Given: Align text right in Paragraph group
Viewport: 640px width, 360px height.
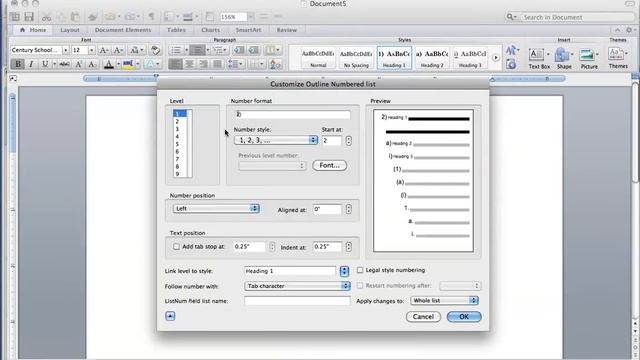Looking at the screenshot, I should click(x=203, y=64).
